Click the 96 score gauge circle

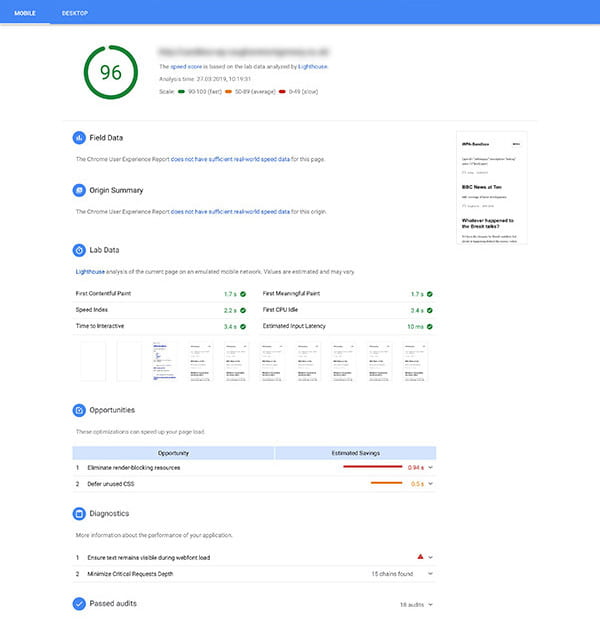(x=111, y=72)
